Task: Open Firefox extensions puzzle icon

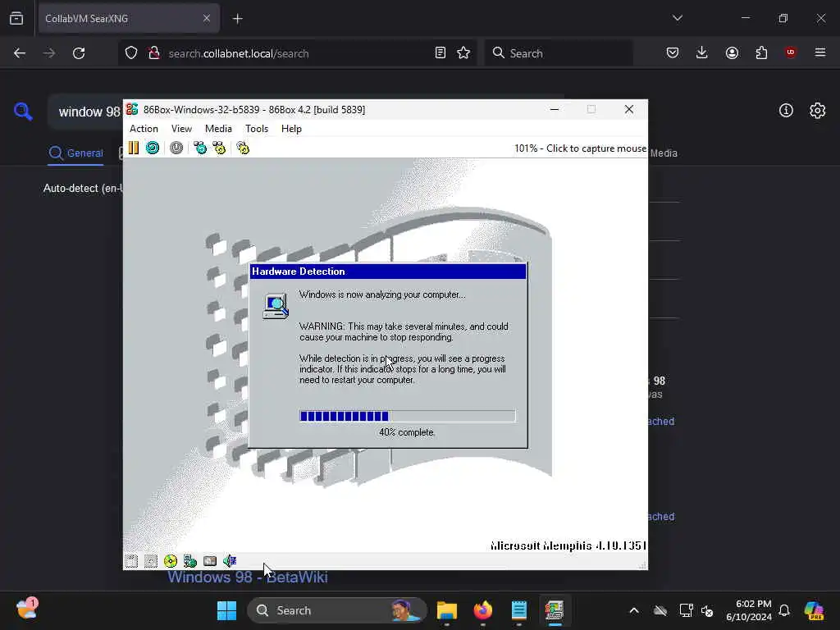Action: pos(761,52)
